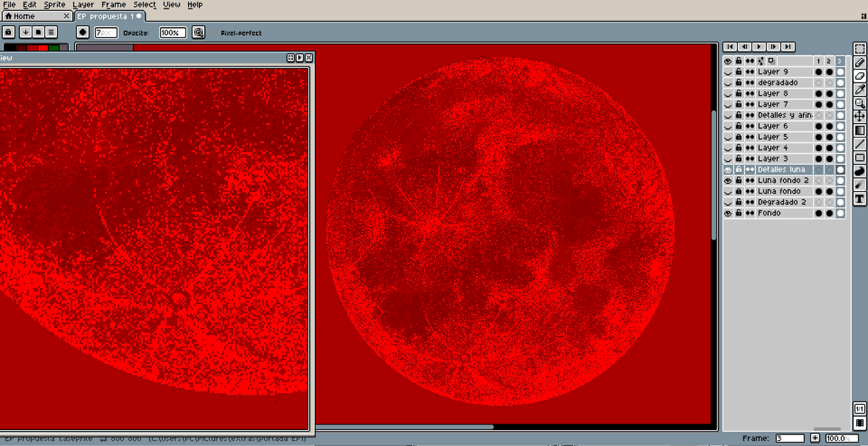This screenshot has width=868, height=446.
Task: Click the Opacity 100% field
Action: pos(173,33)
